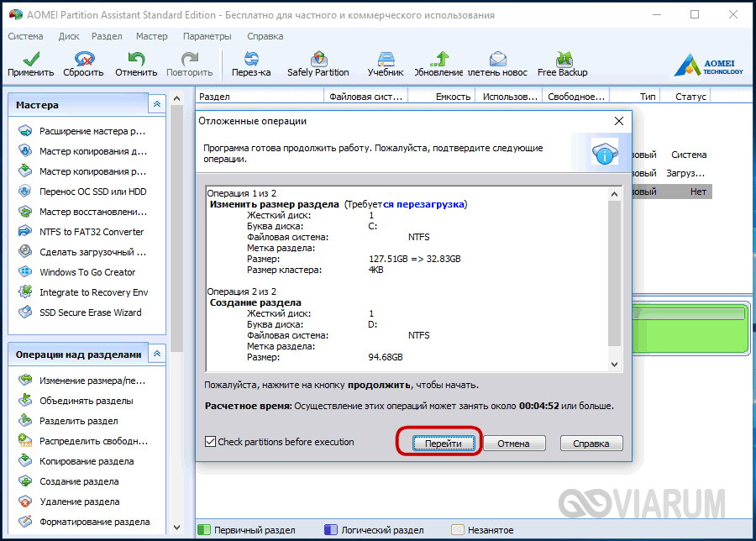This screenshot has height=541, width=756.
Task: Open the Safely Partition tool
Action: 318,60
